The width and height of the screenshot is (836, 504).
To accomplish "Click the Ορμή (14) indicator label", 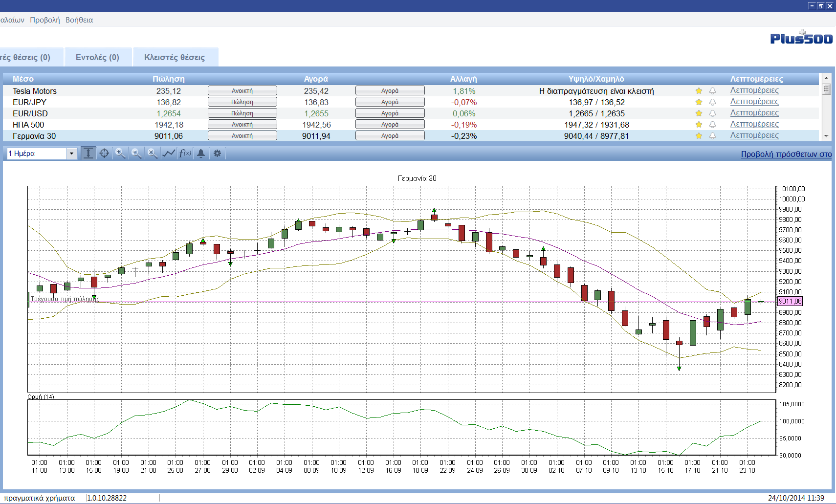I will (41, 396).
